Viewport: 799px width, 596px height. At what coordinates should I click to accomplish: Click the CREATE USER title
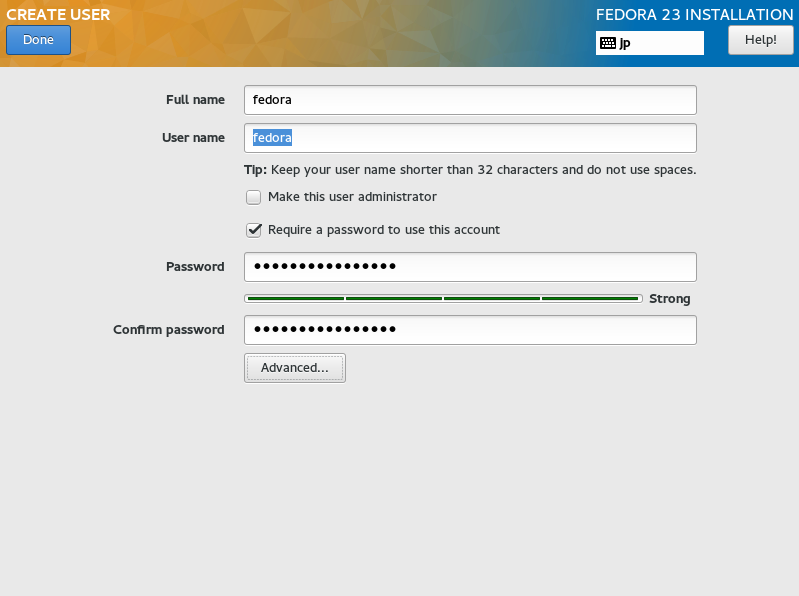coord(58,15)
